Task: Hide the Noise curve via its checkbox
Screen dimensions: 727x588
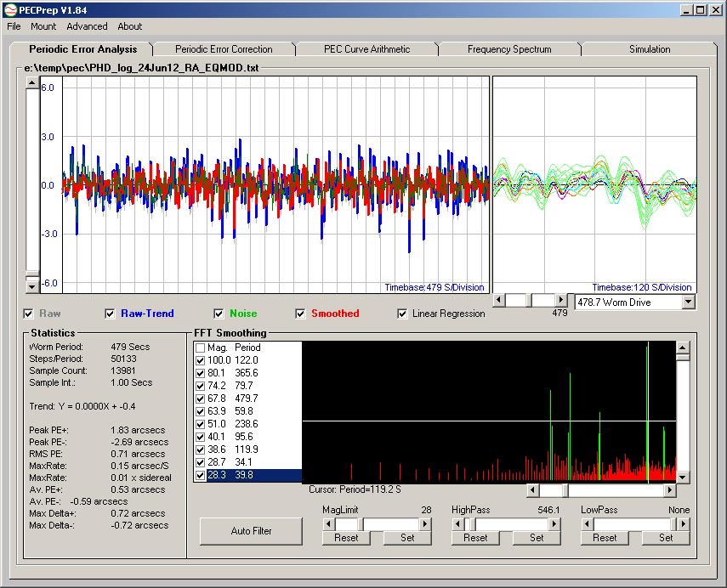Action: pyautogui.click(x=219, y=314)
